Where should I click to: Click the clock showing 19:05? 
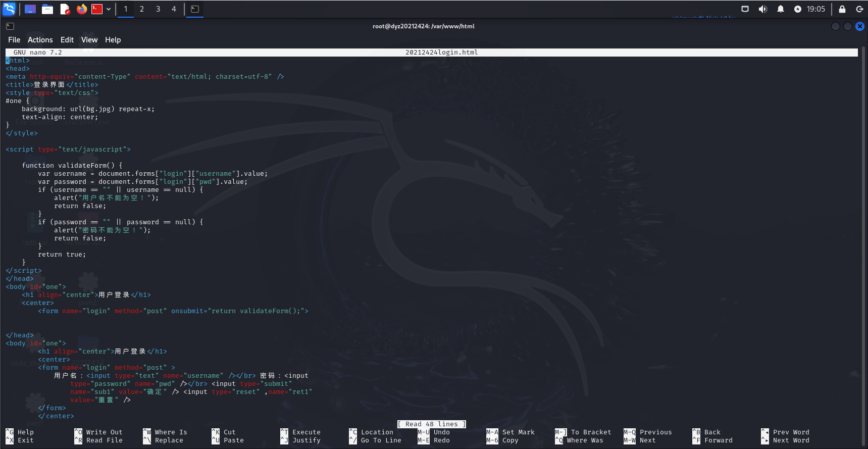click(815, 9)
